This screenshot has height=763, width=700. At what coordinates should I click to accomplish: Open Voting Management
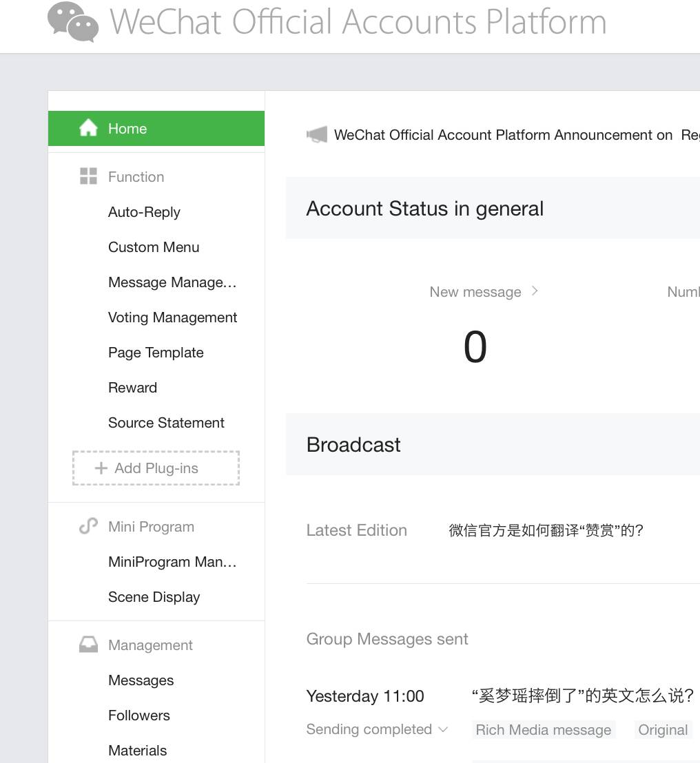172,317
